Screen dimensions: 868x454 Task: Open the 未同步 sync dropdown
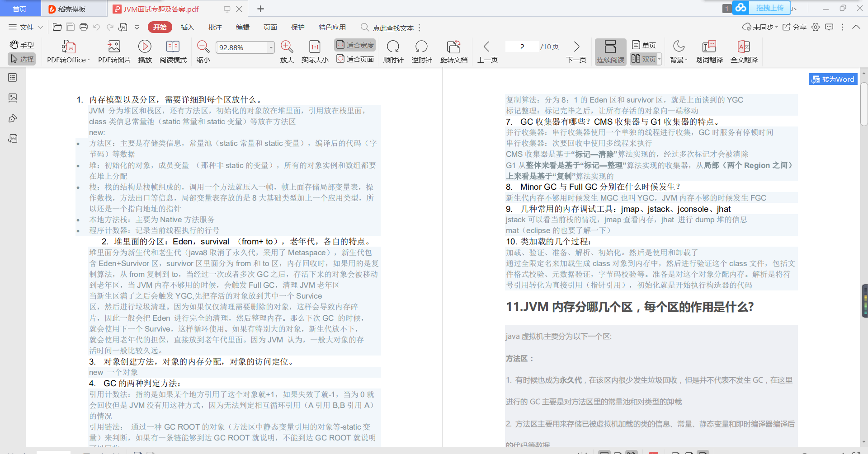(x=760, y=27)
